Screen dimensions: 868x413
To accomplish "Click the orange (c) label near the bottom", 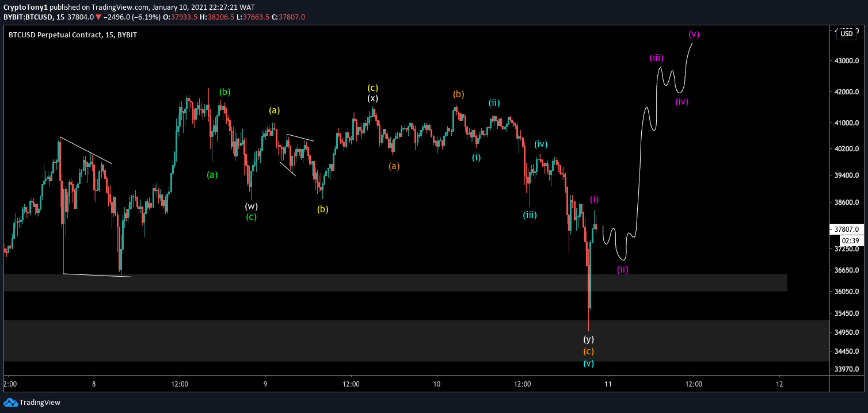I will pos(588,351).
